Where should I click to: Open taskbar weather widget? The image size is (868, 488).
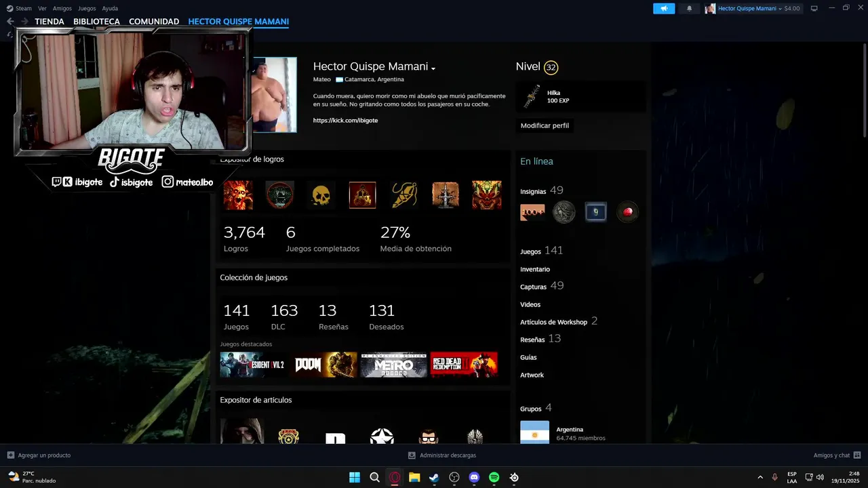coord(32,477)
